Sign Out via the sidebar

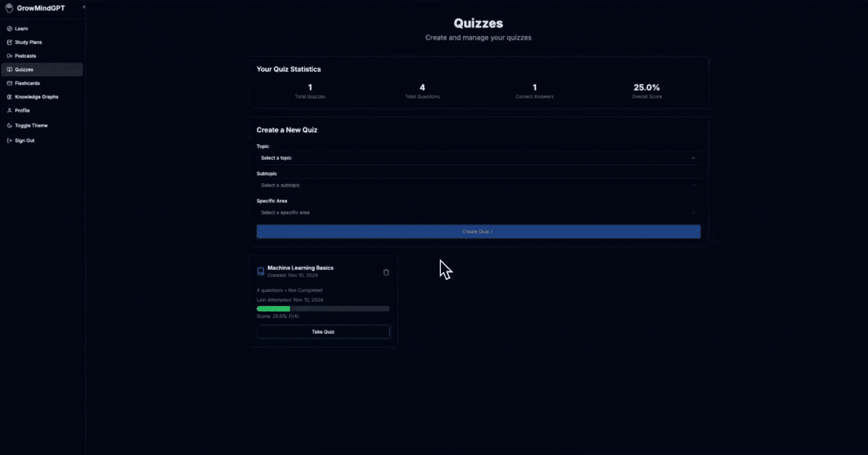[x=42, y=140]
